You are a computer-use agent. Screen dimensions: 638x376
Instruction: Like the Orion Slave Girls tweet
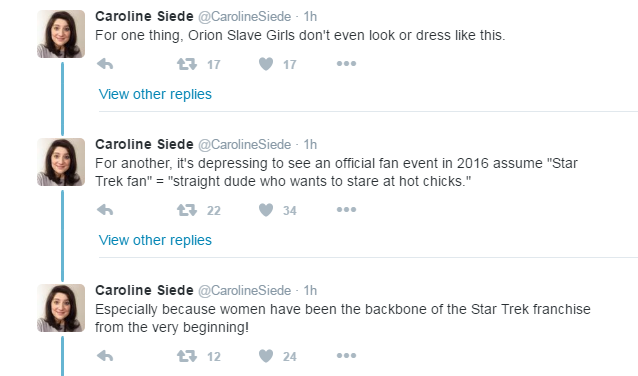pyautogui.click(x=266, y=64)
